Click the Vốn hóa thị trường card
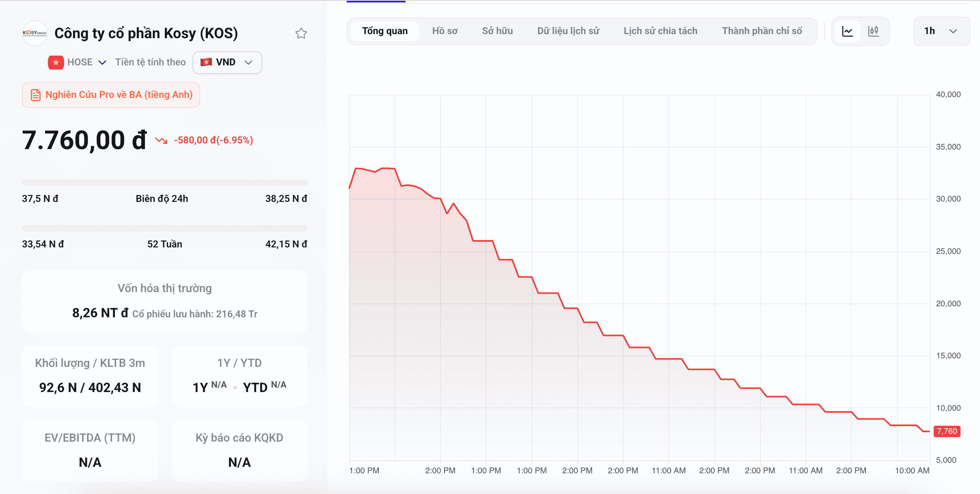Viewport: 980px width, 494px height. (x=165, y=301)
